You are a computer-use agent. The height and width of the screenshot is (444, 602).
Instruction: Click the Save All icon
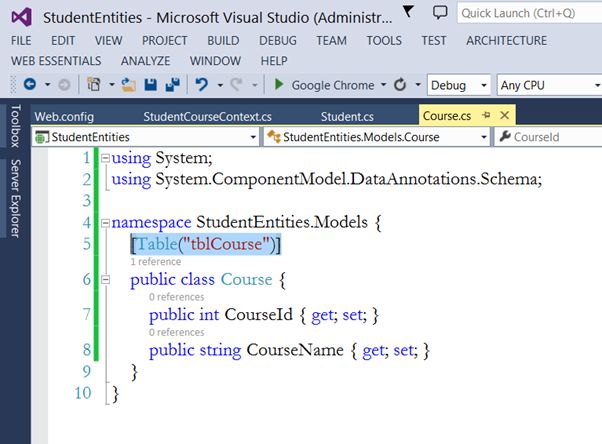pos(173,84)
